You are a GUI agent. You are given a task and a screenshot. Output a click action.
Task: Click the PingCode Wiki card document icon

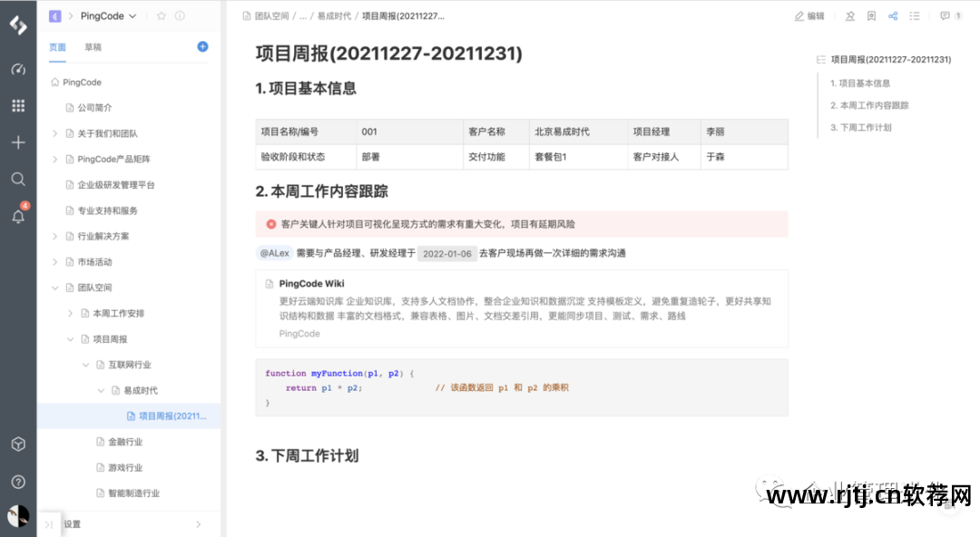269,284
